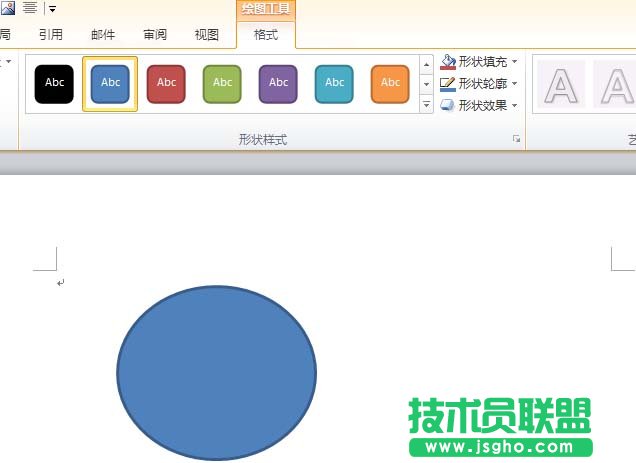Open the 格式 tab
Screen dimensions: 636x463
[266, 34]
